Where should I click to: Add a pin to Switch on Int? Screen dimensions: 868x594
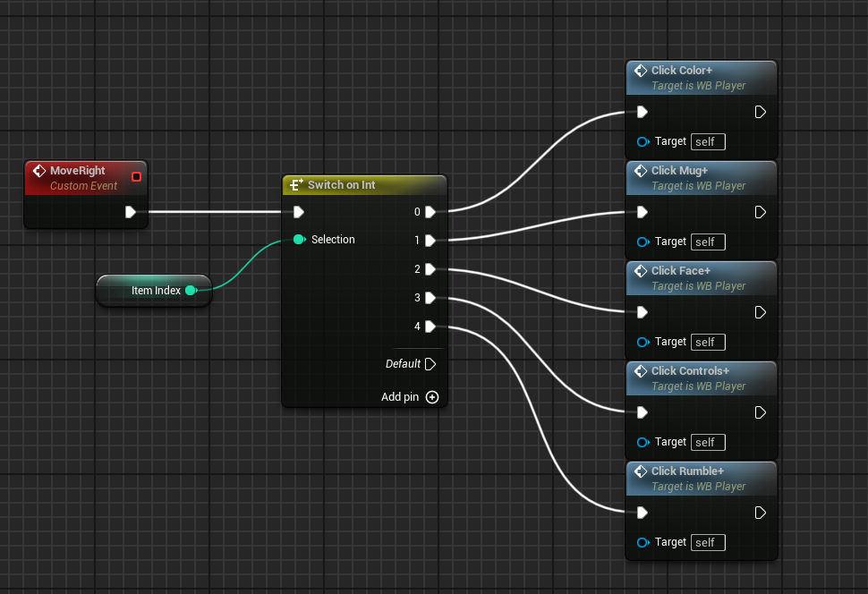432,397
